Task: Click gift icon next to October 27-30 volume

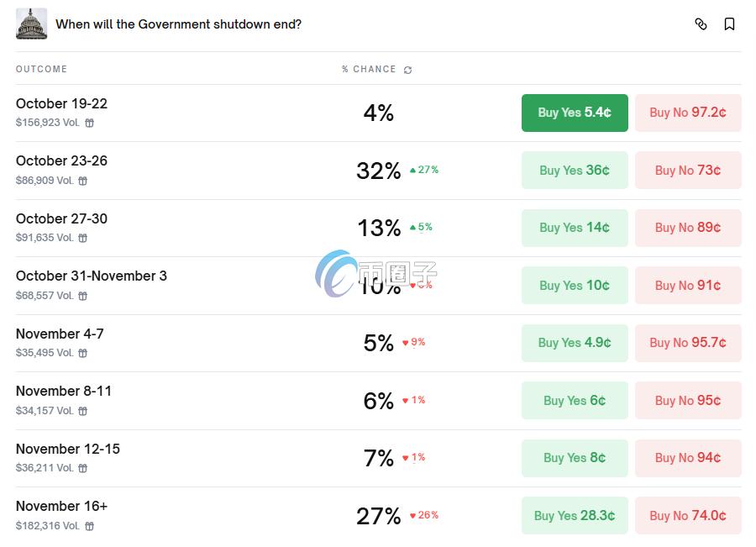Action: pyautogui.click(x=83, y=238)
